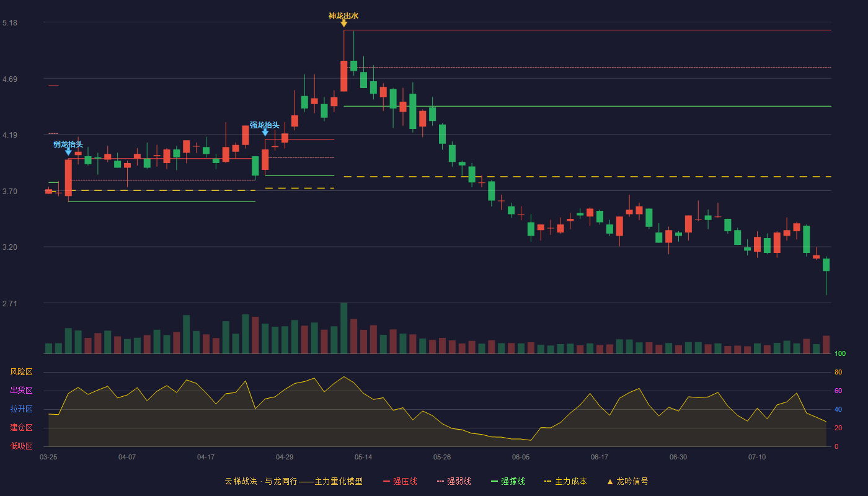Click the 06-30 date label
The height and width of the screenshot is (496, 868).
(x=678, y=457)
